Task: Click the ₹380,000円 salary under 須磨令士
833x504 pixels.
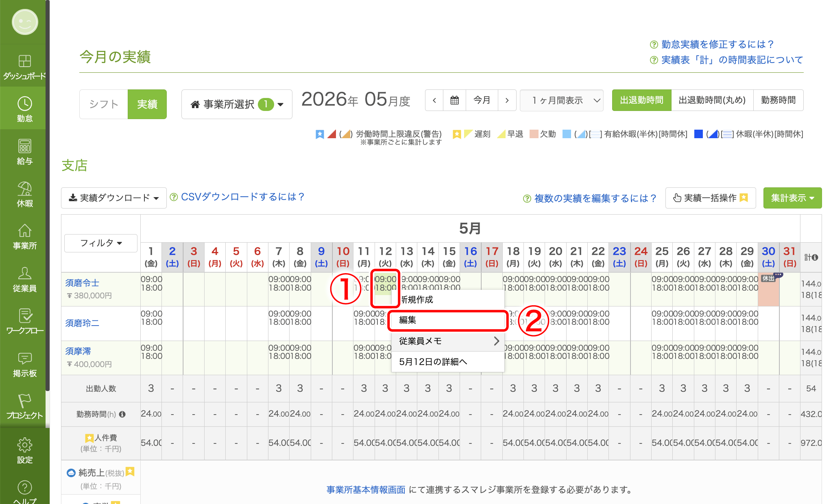Action: click(89, 295)
